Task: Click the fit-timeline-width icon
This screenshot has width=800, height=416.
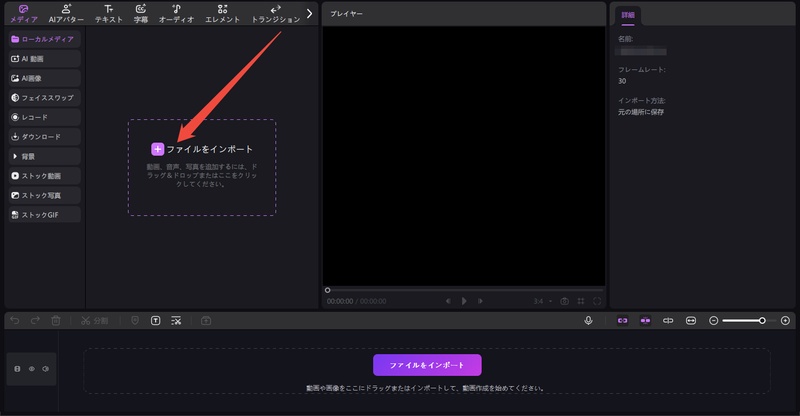Action: 691,321
